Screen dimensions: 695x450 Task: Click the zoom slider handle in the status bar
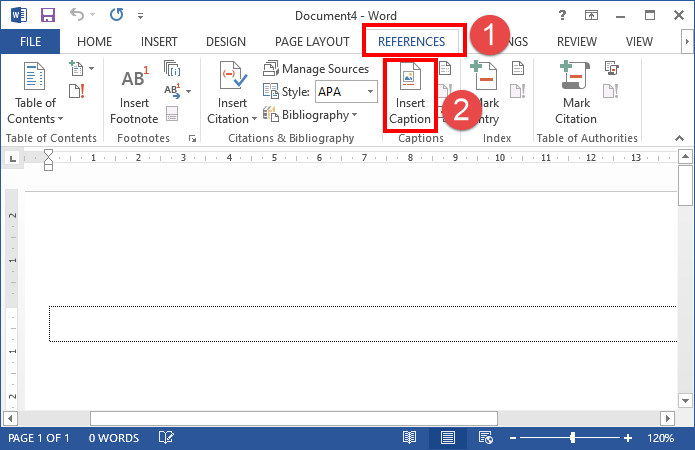click(x=573, y=438)
